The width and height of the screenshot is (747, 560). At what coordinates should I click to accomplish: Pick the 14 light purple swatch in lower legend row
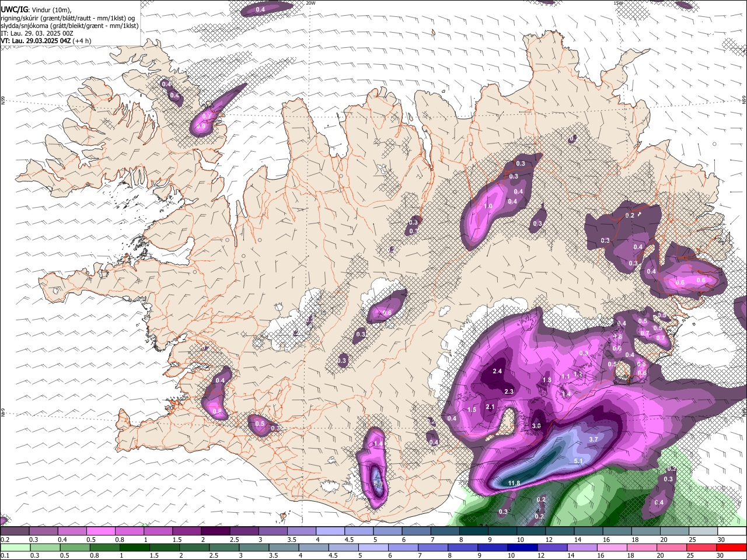(x=581, y=547)
